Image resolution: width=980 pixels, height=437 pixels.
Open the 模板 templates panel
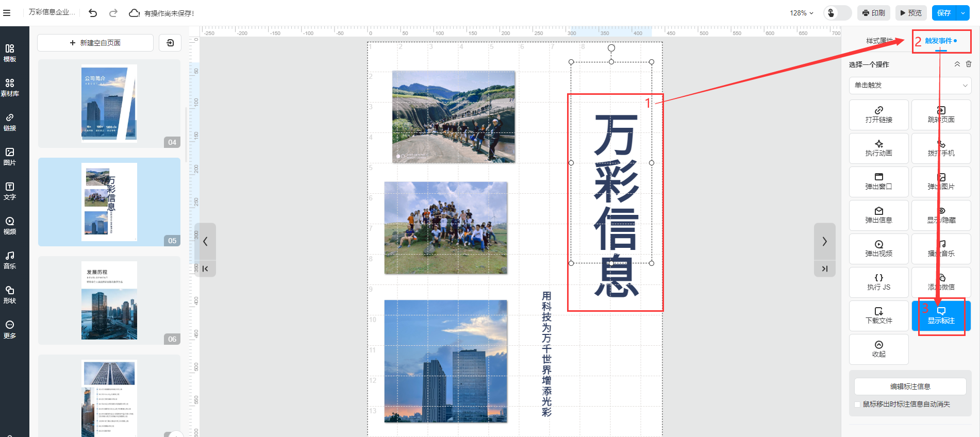pyautogui.click(x=10, y=53)
